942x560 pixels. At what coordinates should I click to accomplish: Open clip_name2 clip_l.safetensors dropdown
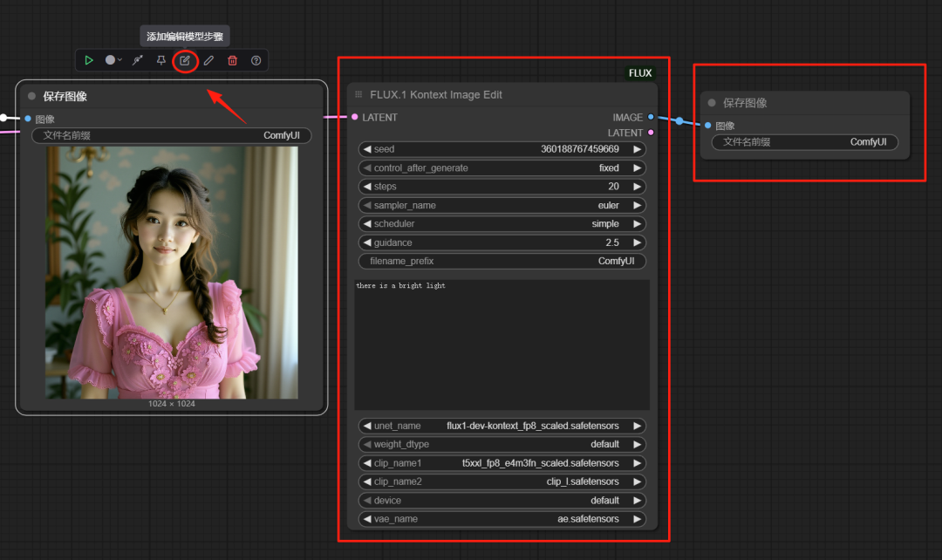502,481
